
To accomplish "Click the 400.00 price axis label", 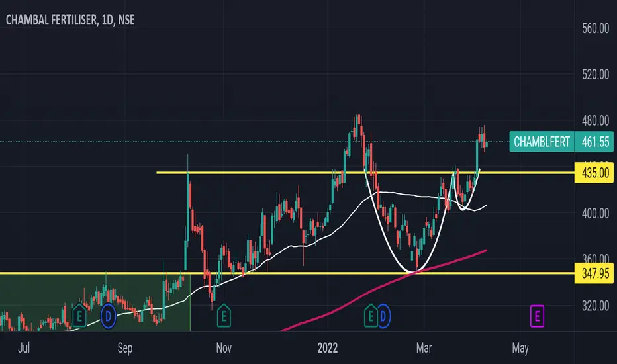I will click(595, 214).
